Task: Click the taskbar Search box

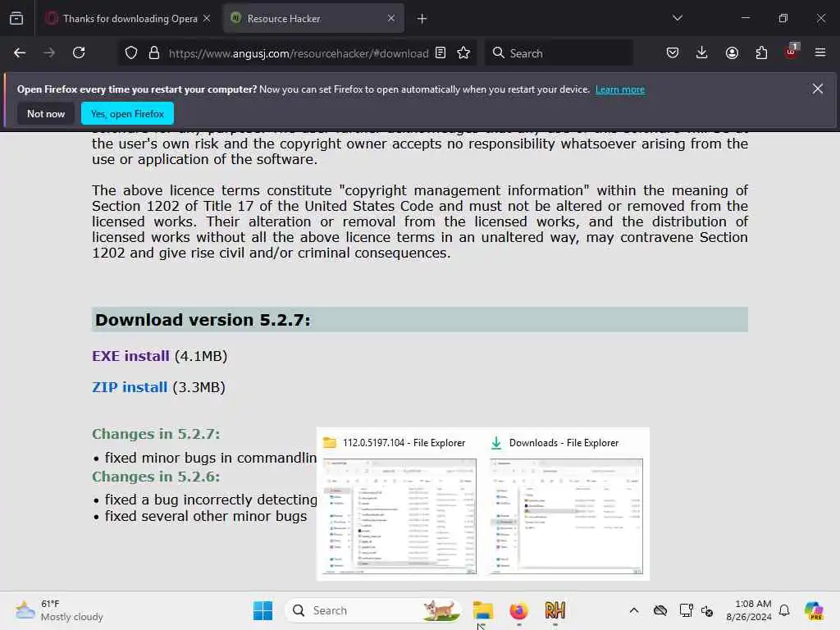Action: 373,610
